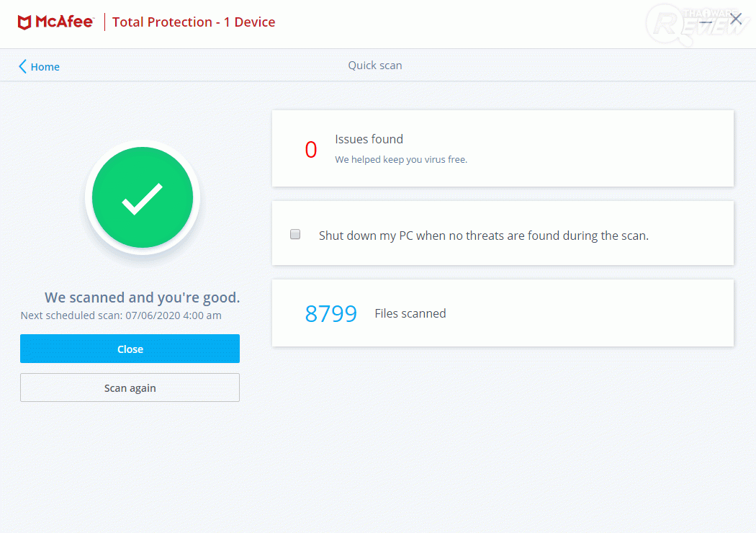
Task: Click the 'Shut down my PC' option label
Action: coord(484,236)
